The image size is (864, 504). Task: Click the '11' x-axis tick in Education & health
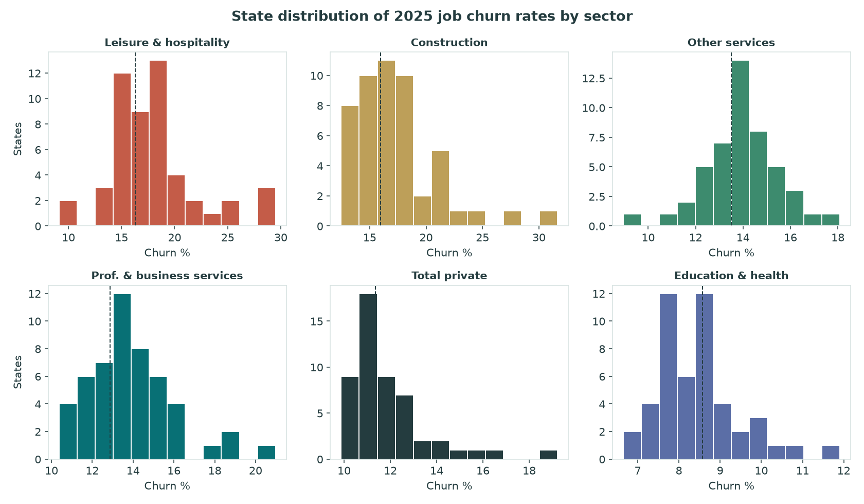(802, 471)
